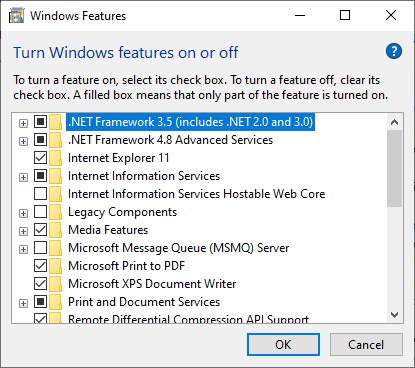Screen dimensions: 415x368
Task: Toggle the Internet Information Services checkbox
Action: pos(40,176)
